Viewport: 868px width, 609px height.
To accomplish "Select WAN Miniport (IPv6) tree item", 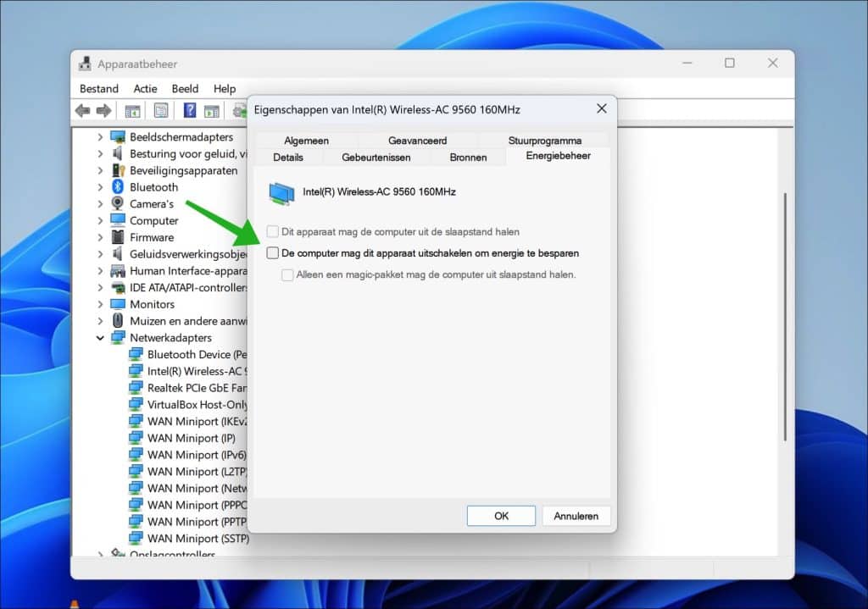I will (197, 455).
